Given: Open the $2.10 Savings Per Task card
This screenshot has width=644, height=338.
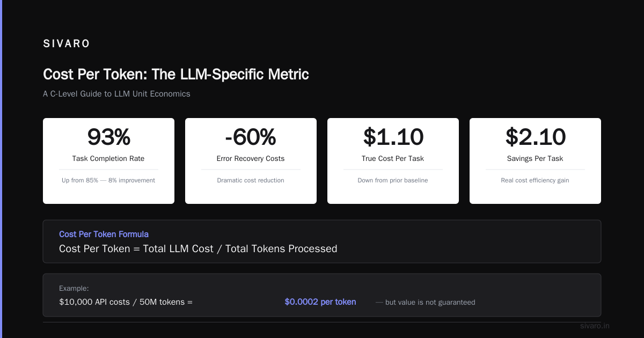Looking at the screenshot, I should [x=535, y=161].
